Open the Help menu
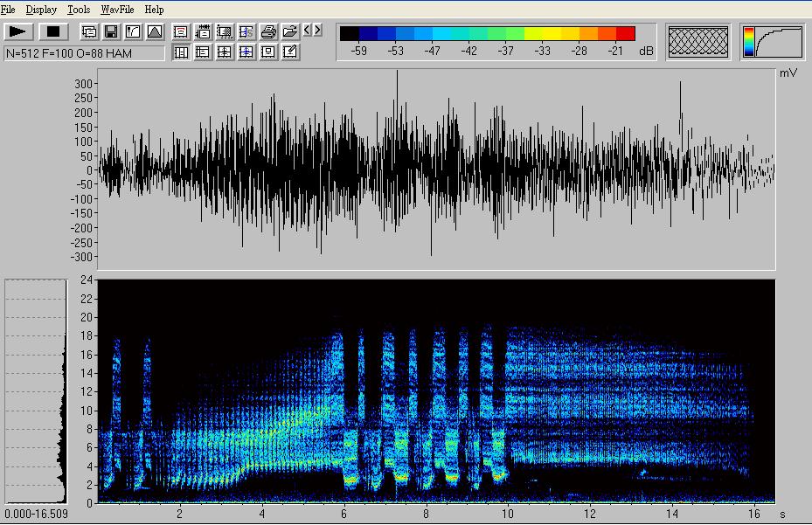The width and height of the screenshot is (812, 525). pyautogui.click(x=154, y=10)
